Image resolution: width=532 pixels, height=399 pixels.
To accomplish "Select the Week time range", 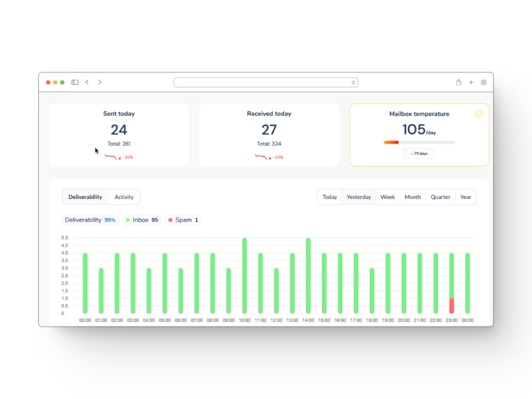I will [x=388, y=197].
